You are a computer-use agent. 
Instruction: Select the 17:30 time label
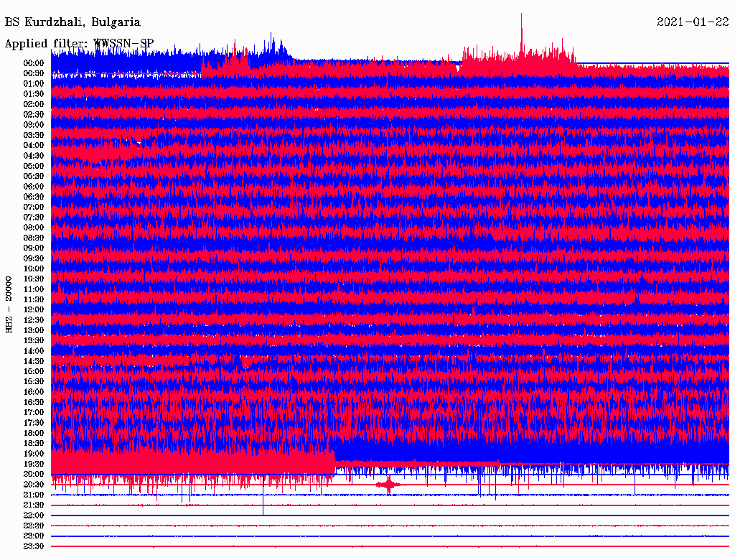(34, 423)
